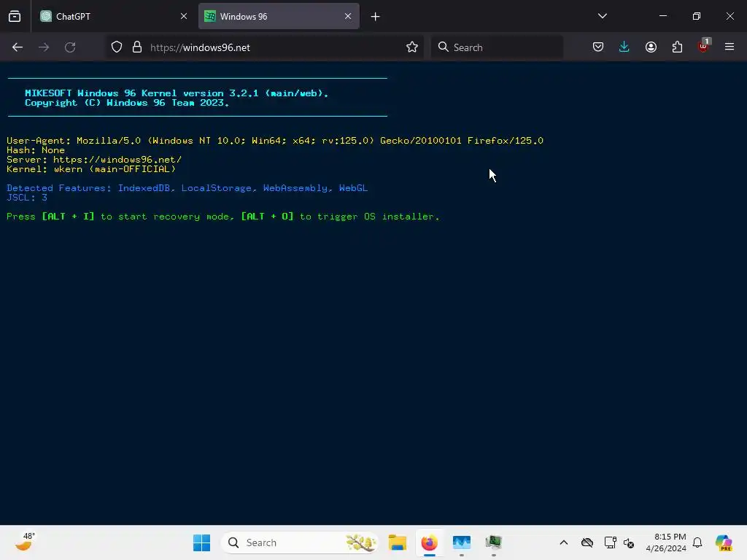Click the Firefox taskbar icon

429,542
